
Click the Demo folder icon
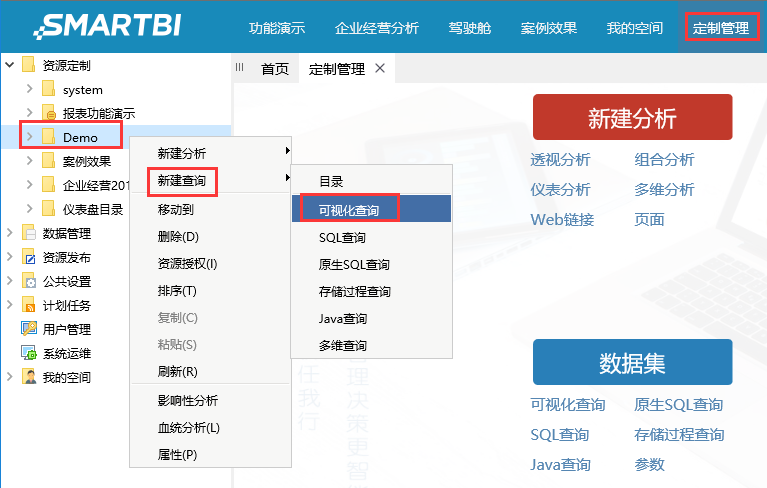point(48,137)
